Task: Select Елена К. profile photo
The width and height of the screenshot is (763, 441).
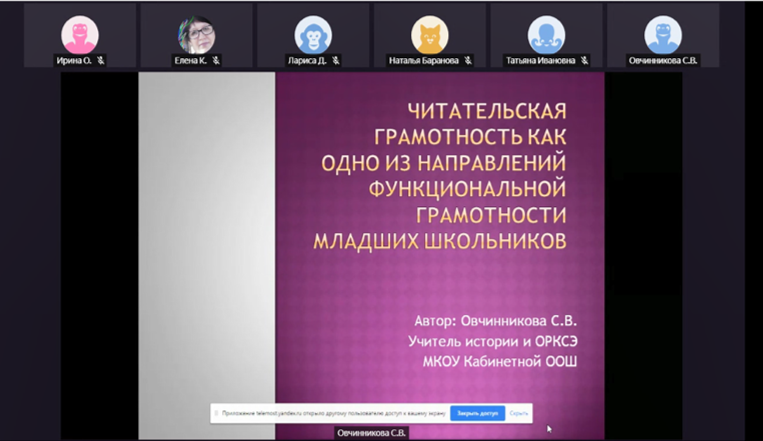Action: click(196, 36)
